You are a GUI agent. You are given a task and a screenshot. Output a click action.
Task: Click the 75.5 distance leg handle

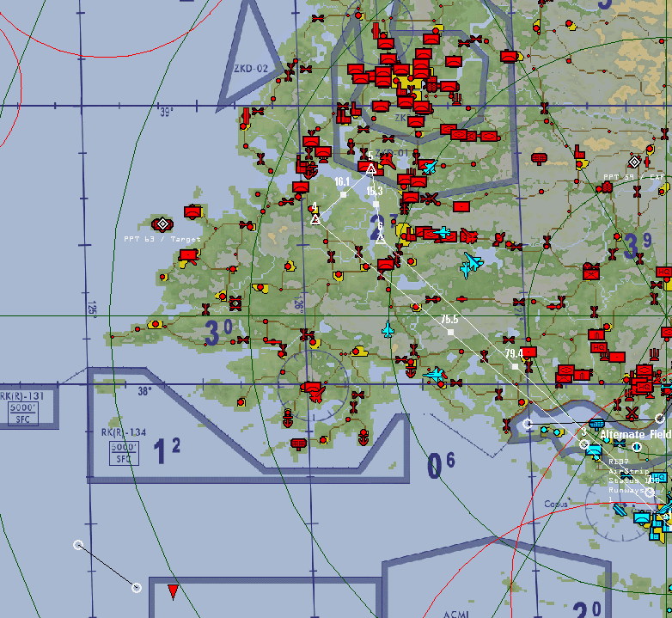point(450,332)
